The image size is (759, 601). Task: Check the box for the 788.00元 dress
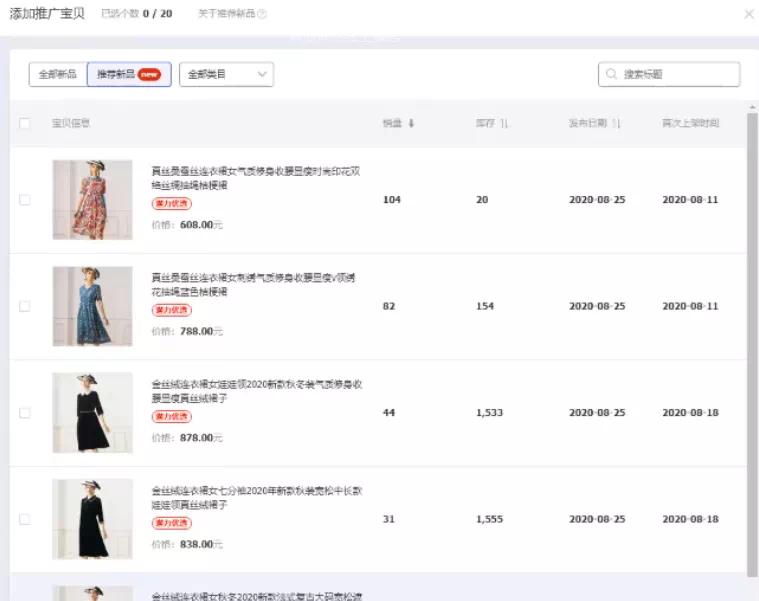tap(25, 306)
